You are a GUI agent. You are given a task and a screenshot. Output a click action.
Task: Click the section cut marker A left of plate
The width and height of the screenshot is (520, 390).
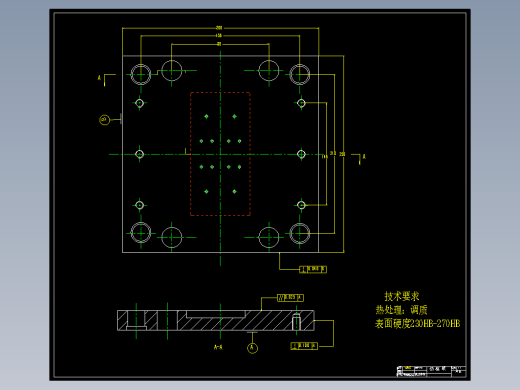click(x=106, y=80)
